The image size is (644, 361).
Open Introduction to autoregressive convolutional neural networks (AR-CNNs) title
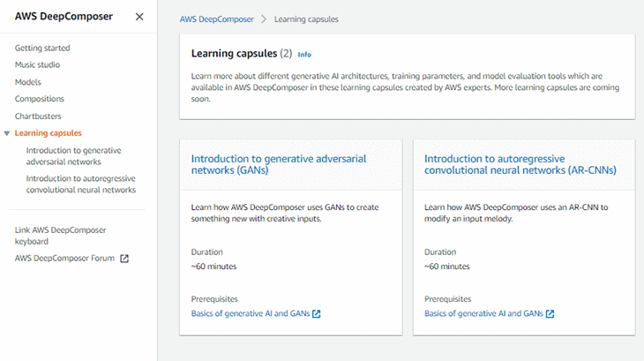pyautogui.click(x=520, y=164)
